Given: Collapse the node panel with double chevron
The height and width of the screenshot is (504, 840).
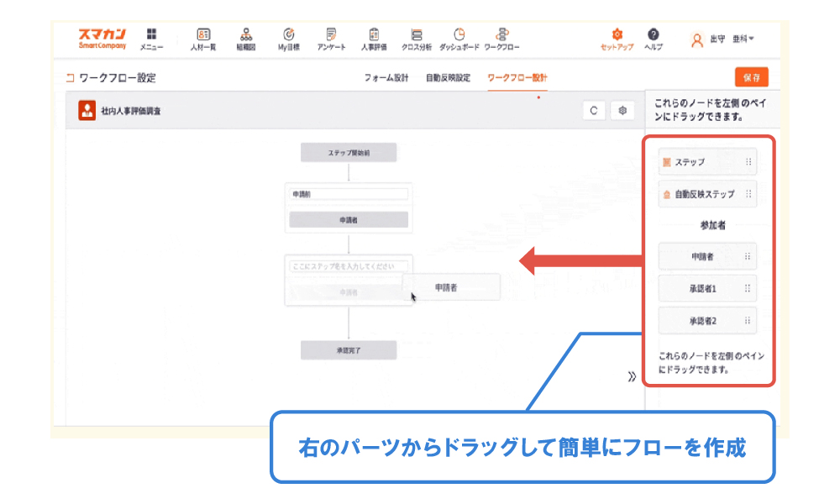Looking at the screenshot, I should [632, 376].
